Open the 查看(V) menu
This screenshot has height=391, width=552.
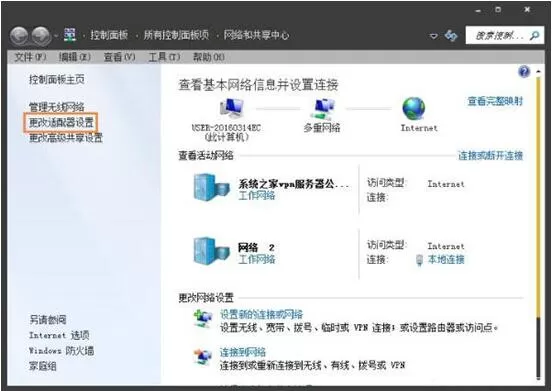pyautogui.click(x=119, y=57)
